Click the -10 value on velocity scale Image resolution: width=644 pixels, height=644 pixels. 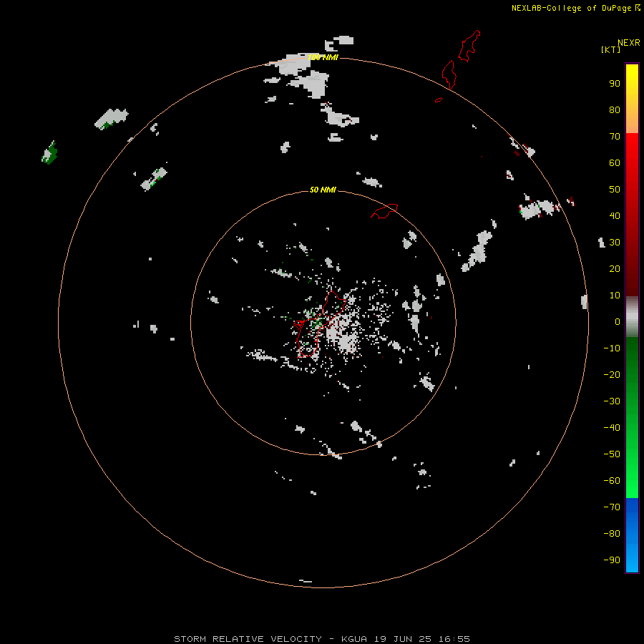612,348
